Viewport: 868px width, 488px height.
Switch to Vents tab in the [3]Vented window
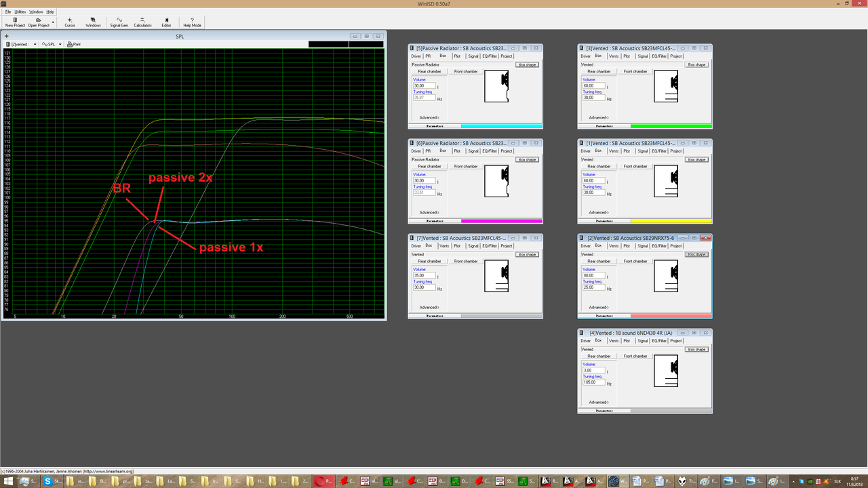[613, 56]
